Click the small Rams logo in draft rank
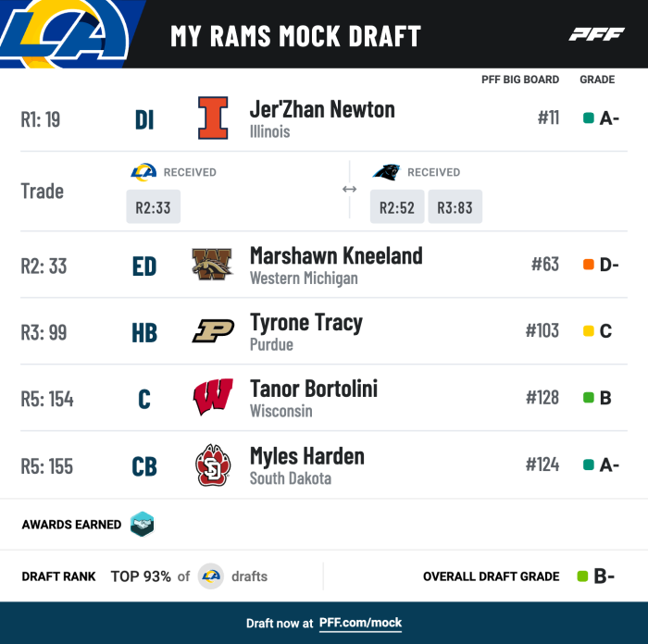 click(x=211, y=576)
